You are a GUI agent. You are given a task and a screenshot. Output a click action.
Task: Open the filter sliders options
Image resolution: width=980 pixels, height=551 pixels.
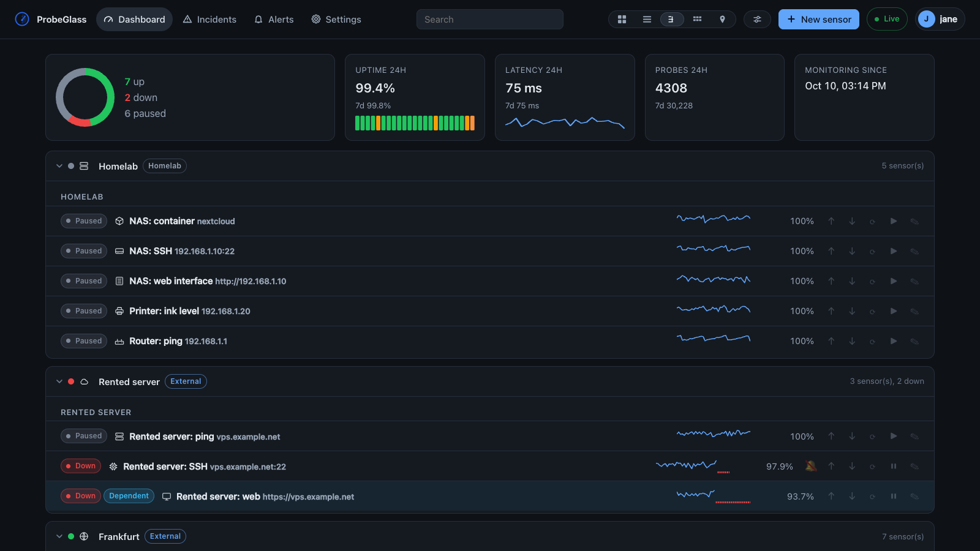point(757,20)
